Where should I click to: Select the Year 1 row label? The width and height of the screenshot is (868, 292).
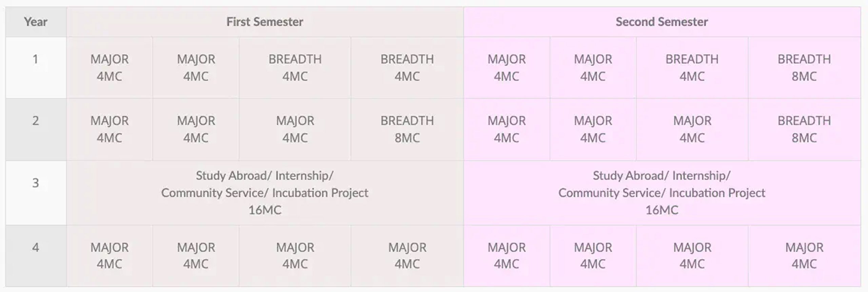coord(36,67)
